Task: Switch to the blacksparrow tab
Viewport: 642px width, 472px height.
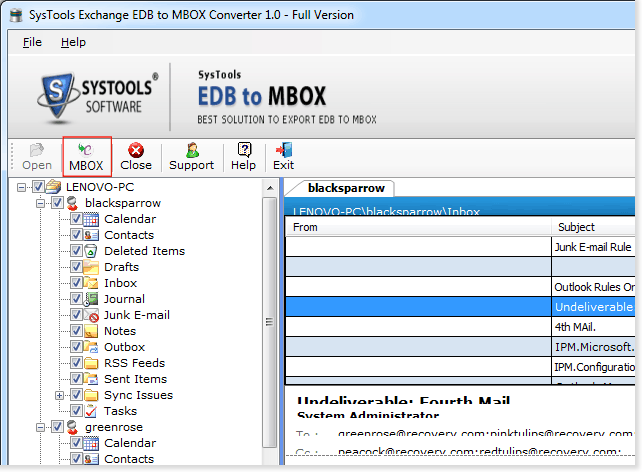Action: (x=340, y=188)
